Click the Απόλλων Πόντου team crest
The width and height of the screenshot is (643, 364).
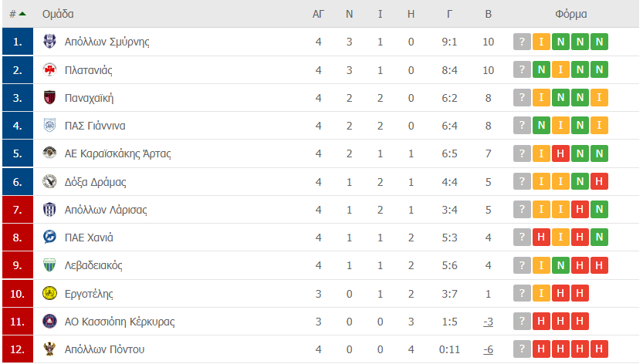50,349
